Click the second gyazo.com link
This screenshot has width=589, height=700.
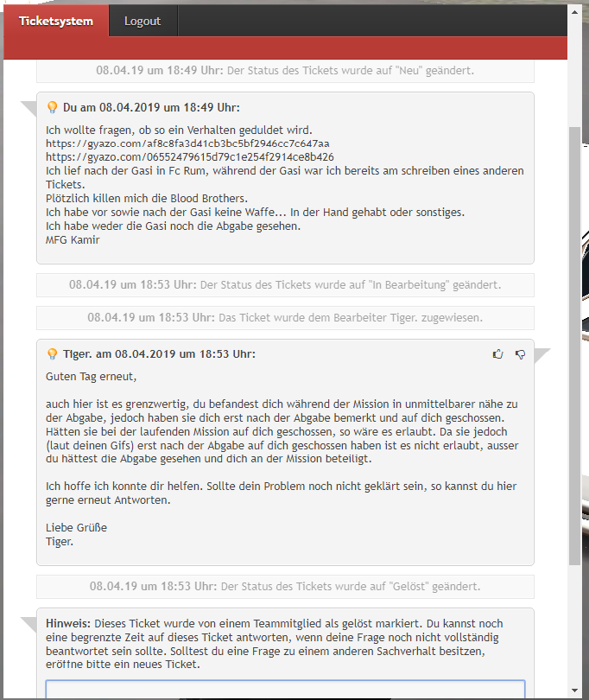(x=190, y=157)
